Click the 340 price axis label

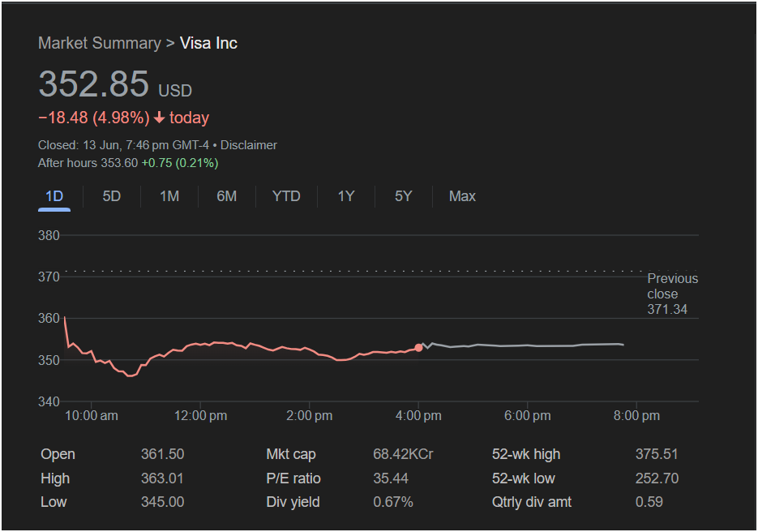pos(49,401)
